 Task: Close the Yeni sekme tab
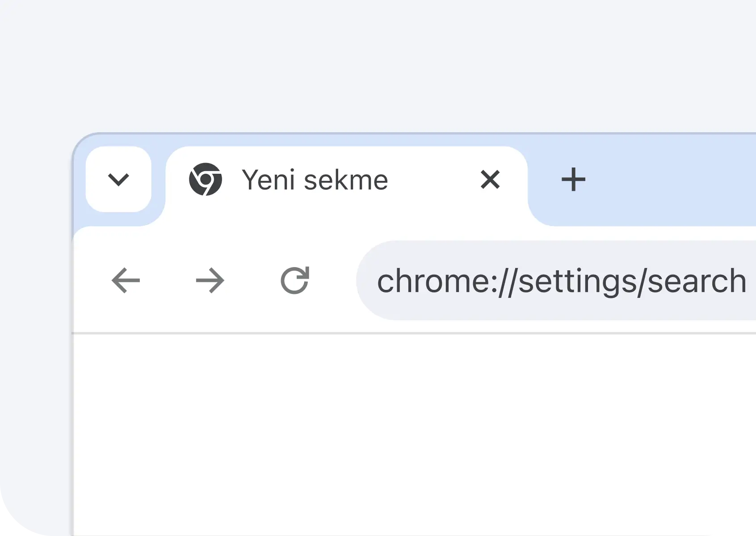point(490,180)
